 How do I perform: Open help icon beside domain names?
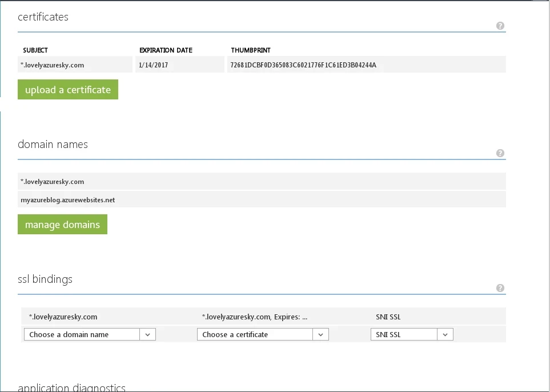click(x=500, y=153)
